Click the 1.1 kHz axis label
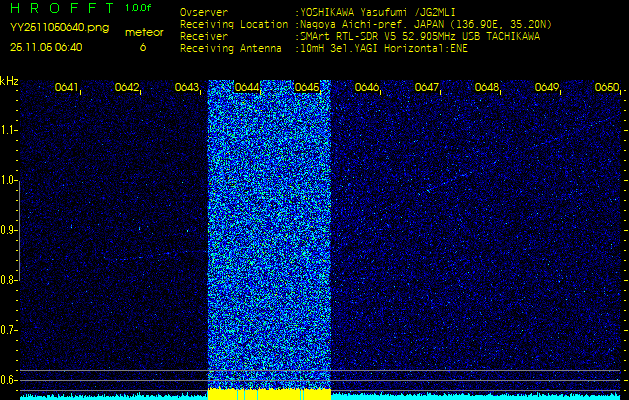The width and height of the screenshot is (629, 400). pyautogui.click(x=8, y=130)
